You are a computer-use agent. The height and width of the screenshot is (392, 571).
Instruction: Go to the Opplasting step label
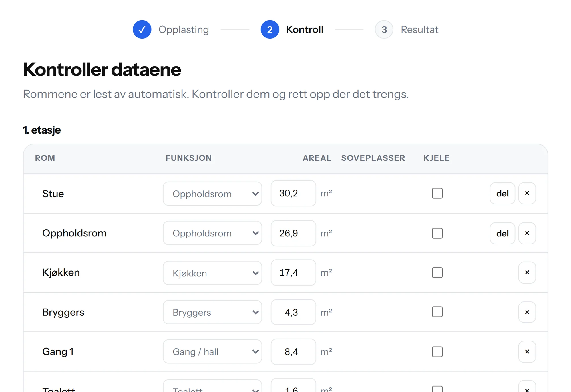pos(184,30)
